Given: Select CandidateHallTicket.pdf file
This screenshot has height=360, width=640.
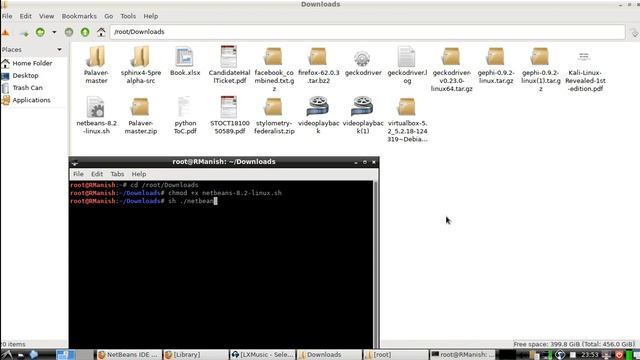Looking at the screenshot, I should [x=229, y=65].
